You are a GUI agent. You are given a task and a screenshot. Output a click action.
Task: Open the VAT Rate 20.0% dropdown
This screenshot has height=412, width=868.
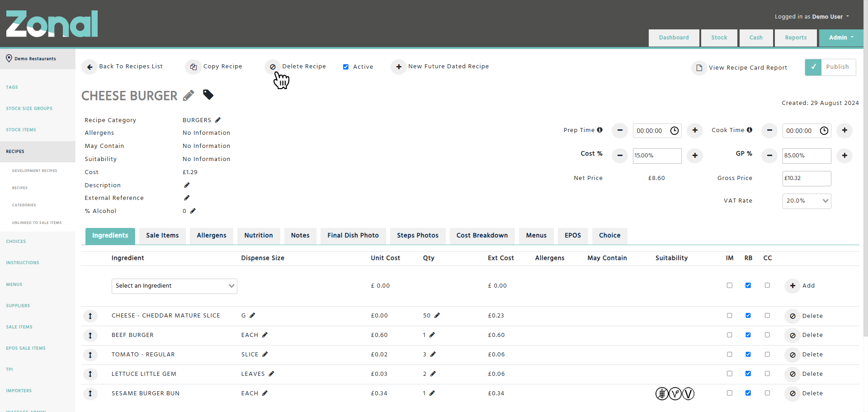(807, 201)
